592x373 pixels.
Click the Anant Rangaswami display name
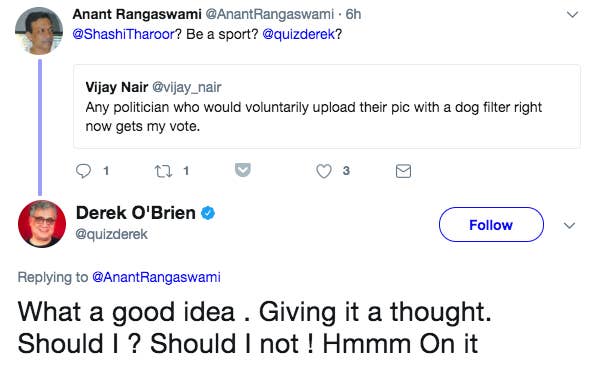click(x=137, y=14)
